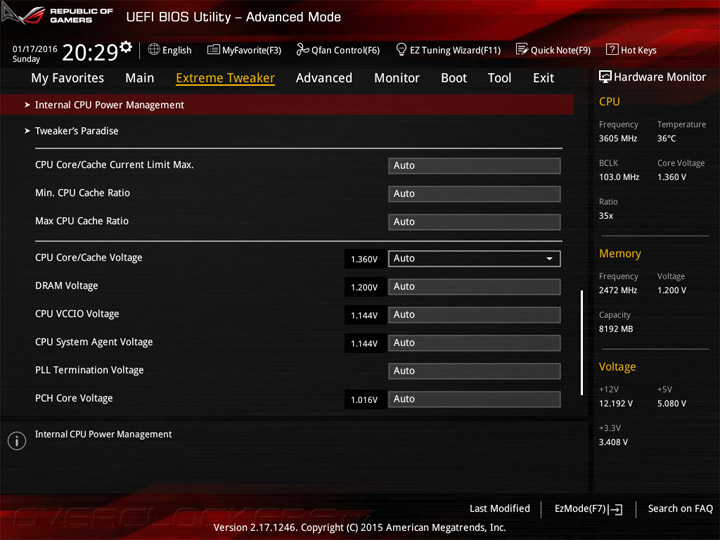Open CPU Core/Cache Voltage dropdown arrow

pos(549,259)
